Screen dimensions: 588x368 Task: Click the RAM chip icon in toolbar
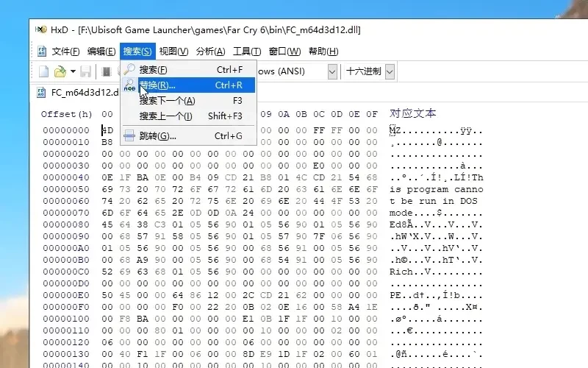(106, 71)
